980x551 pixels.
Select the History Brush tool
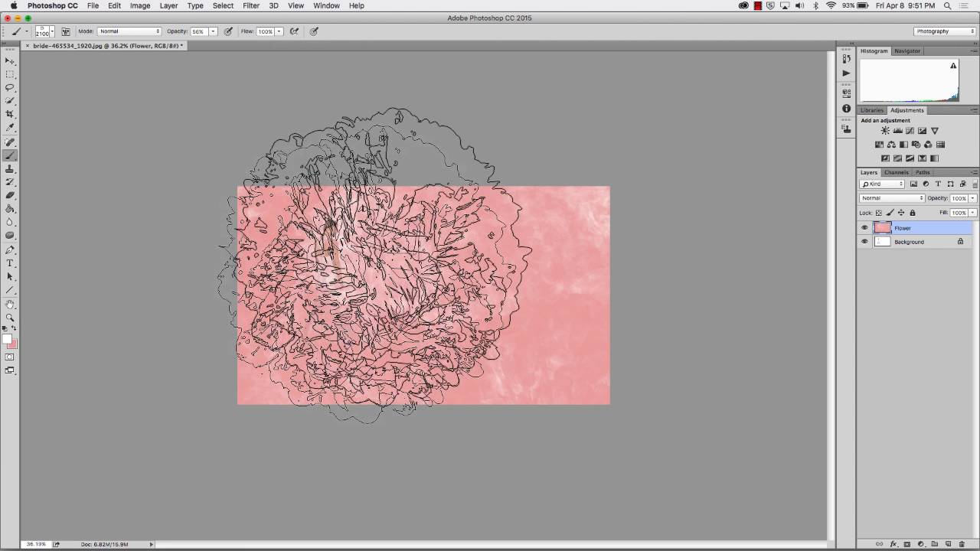[10, 182]
